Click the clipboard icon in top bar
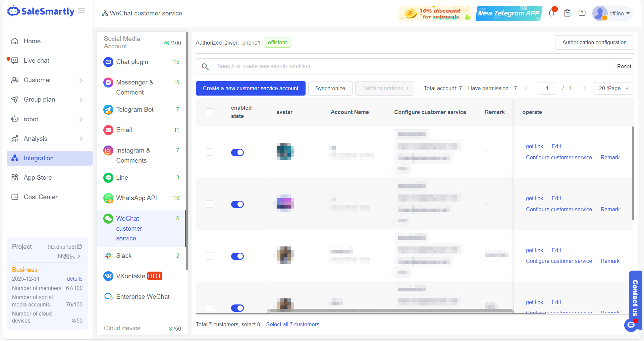This screenshot has height=341, width=644. 567,13
